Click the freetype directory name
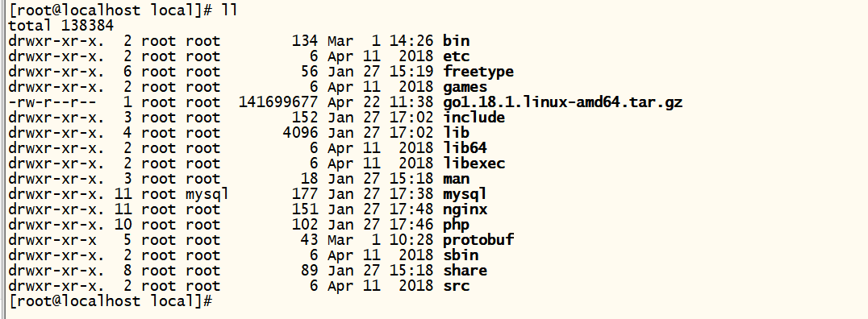This screenshot has width=868, height=319. click(478, 72)
